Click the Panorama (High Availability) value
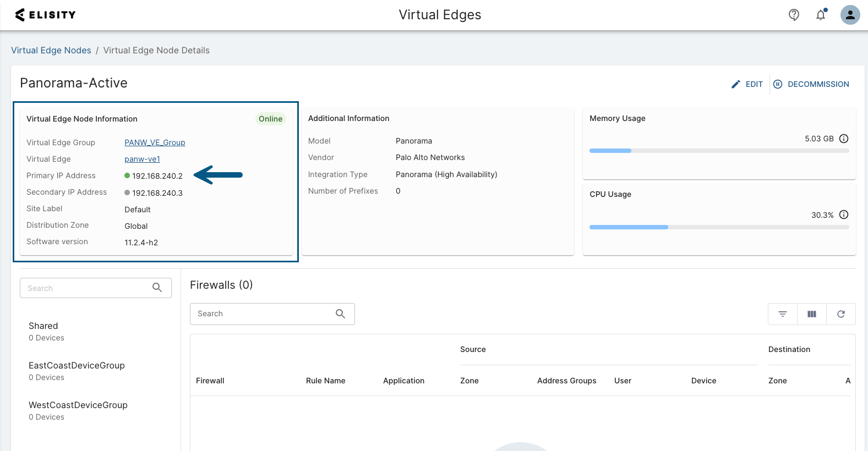Image resolution: width=868 pixels, height=451 pixels. click(446, 174)
